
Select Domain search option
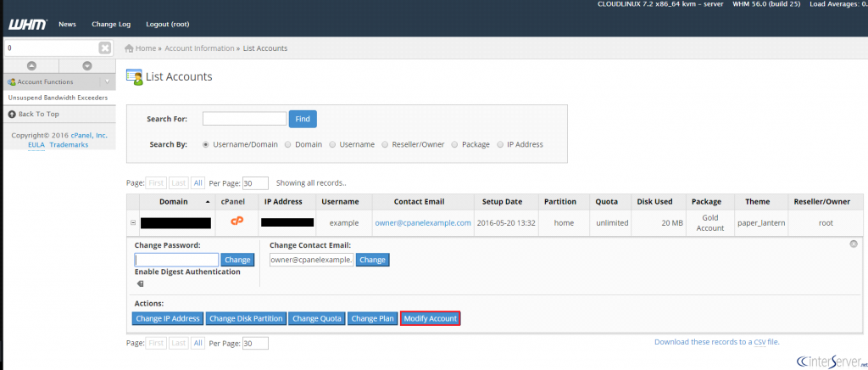click(x=288, y=144)
